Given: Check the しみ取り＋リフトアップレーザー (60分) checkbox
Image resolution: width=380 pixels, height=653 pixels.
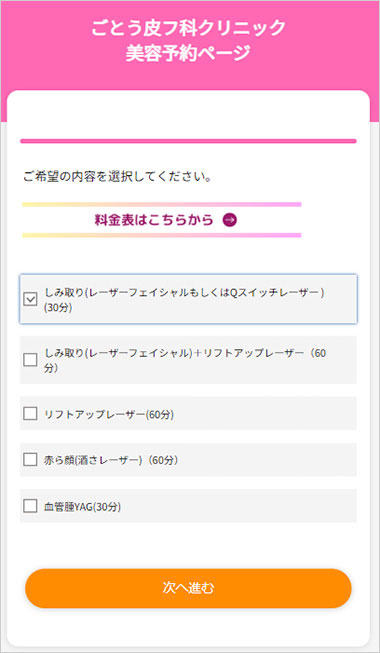Looking at the screenshot, I should click(x=30, y=360).
